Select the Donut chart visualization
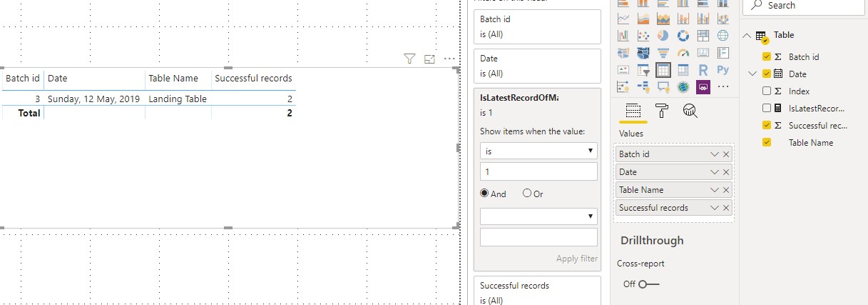 (683, 35)
